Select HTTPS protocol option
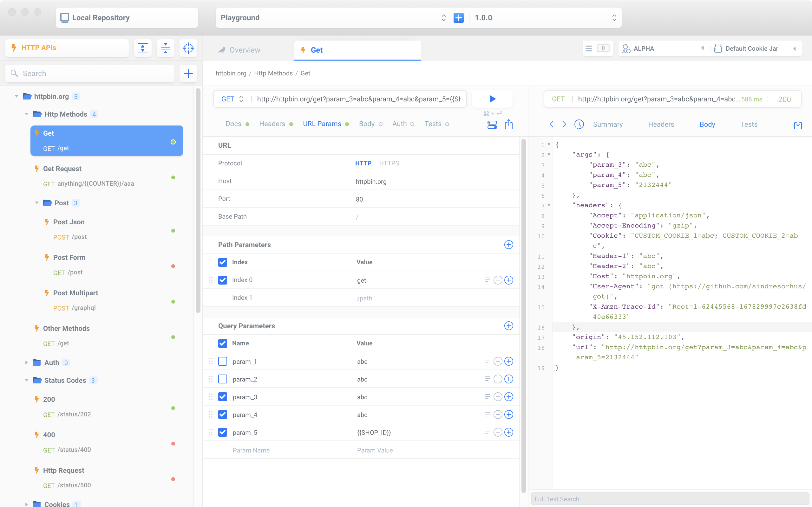This screenshot has width=812, height=507. (x=389, y=163)
